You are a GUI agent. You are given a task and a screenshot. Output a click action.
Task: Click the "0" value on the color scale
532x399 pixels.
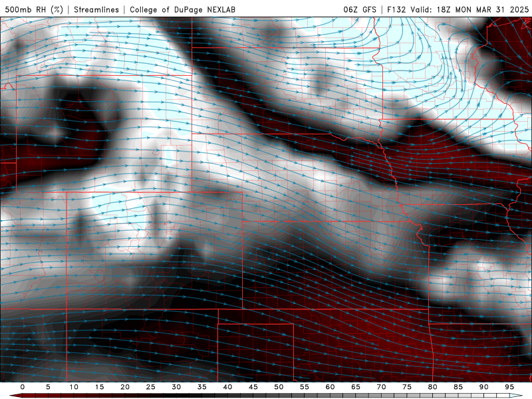(23, 387)
